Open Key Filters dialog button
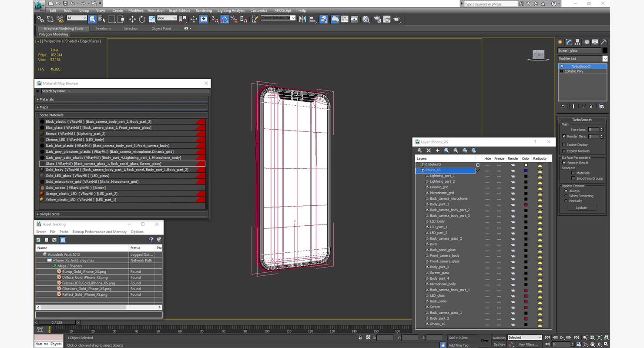Viewport: 644px width, 348px height. (528, 345)
